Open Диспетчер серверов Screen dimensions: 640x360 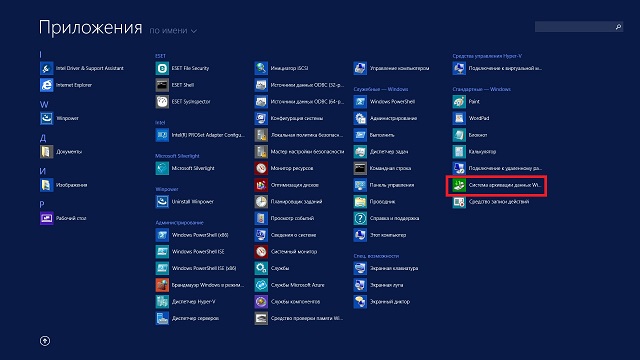187,318
